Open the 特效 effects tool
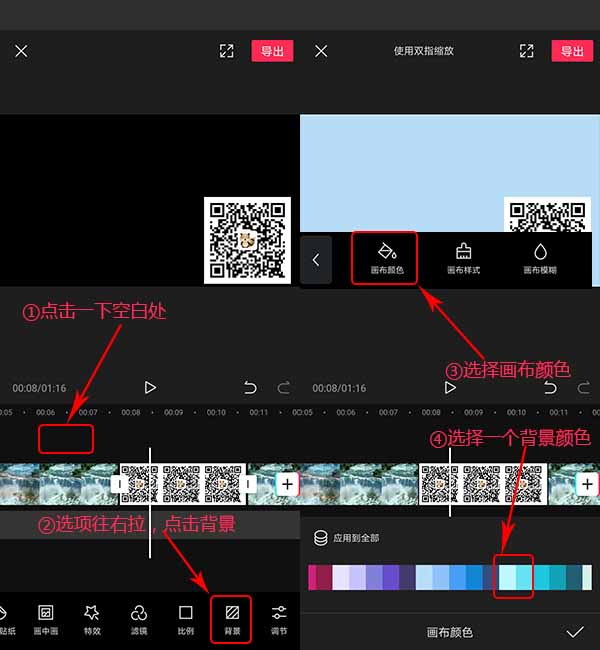 [92, 620]
